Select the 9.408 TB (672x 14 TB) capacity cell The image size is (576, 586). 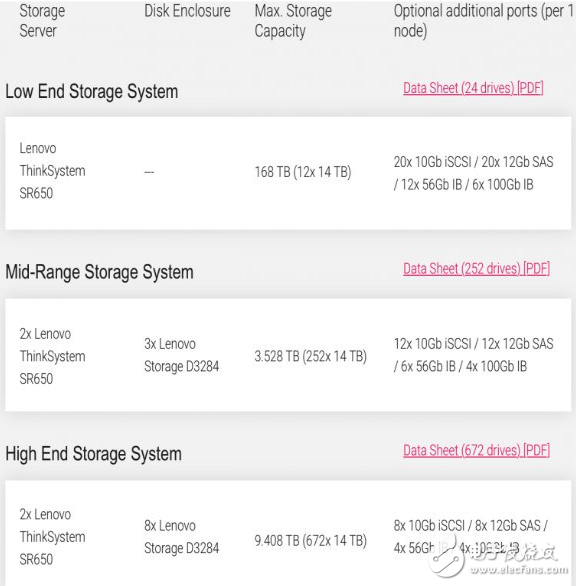(311, 540)
